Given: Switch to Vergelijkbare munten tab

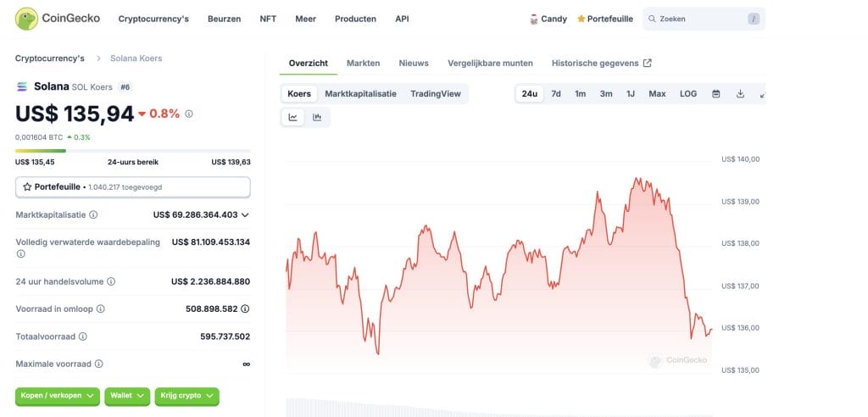Looking at the screenshot, I should [x=490, y=63].
